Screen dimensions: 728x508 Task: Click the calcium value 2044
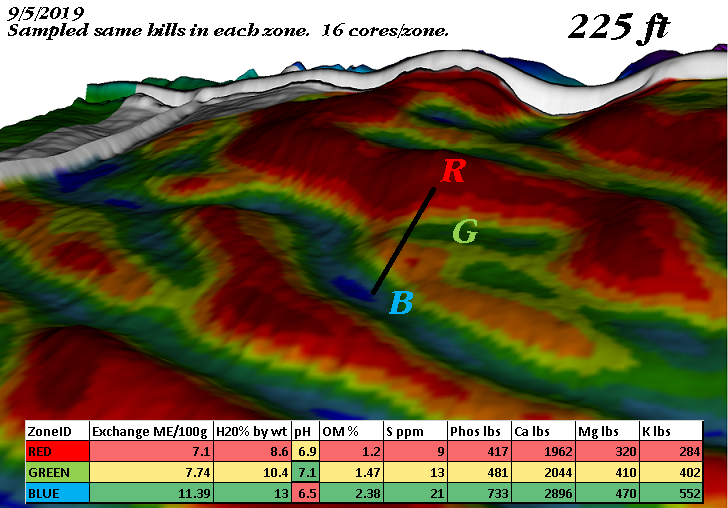(543, 472)
